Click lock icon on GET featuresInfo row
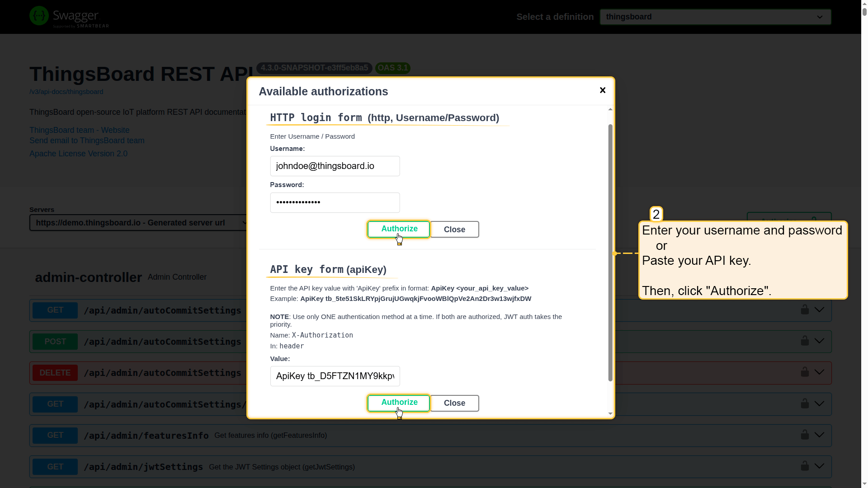This screenshot has width=868, height=488. point(805,435)
